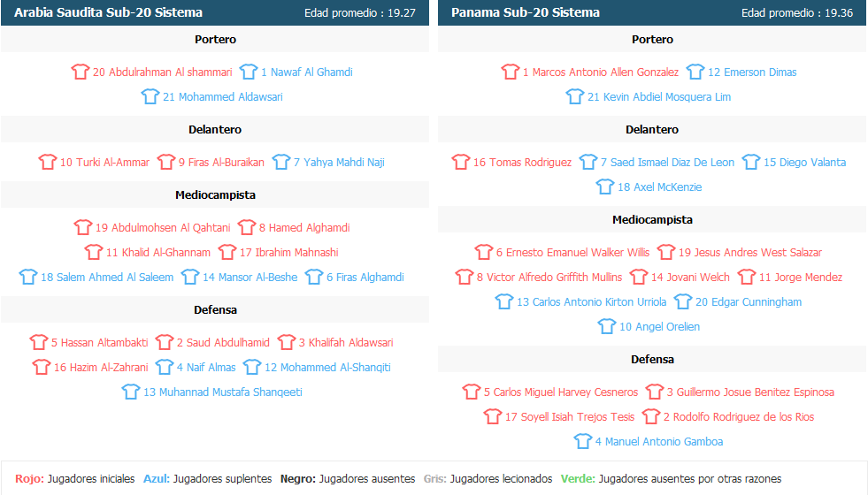This screenshot has width=868, height=495.
Task: Click red jersey icon beside Jovani Welch
Action: coord(639,277)
